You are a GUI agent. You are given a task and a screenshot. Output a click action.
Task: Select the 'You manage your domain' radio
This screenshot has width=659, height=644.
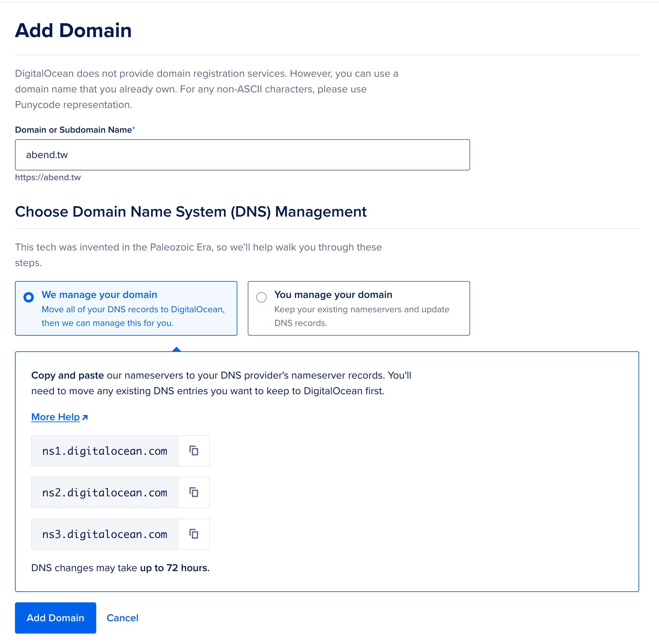click(261, 297)
